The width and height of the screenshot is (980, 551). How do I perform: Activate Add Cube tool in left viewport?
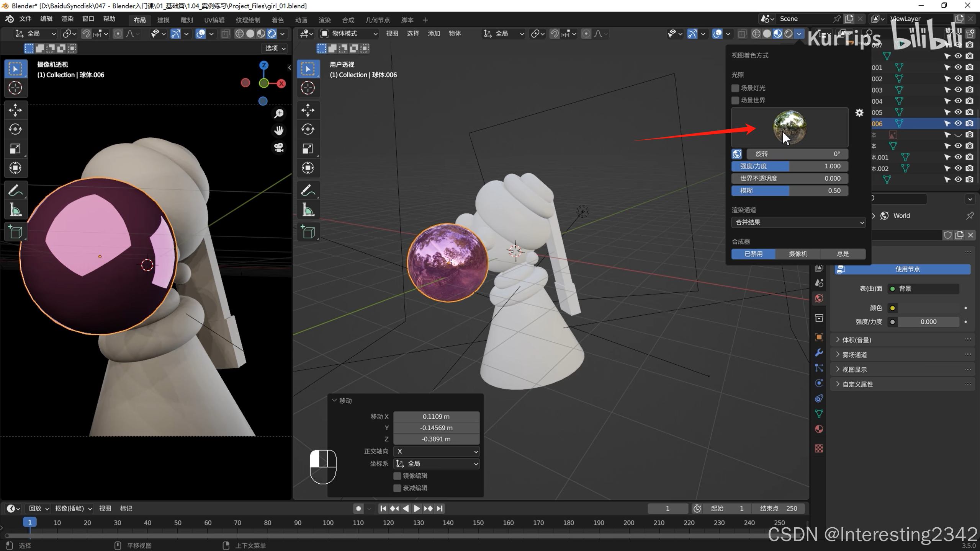pyautogui.click(x=15, y=232)
